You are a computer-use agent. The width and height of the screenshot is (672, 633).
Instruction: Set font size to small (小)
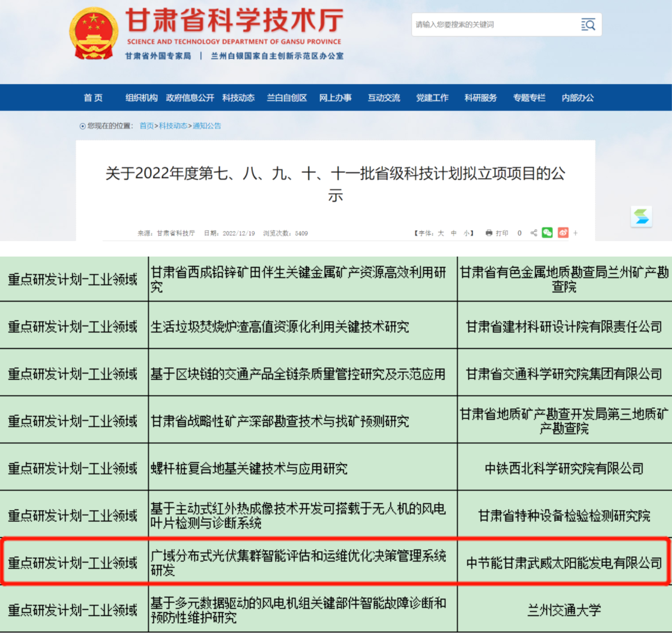(x=466, y=233)
